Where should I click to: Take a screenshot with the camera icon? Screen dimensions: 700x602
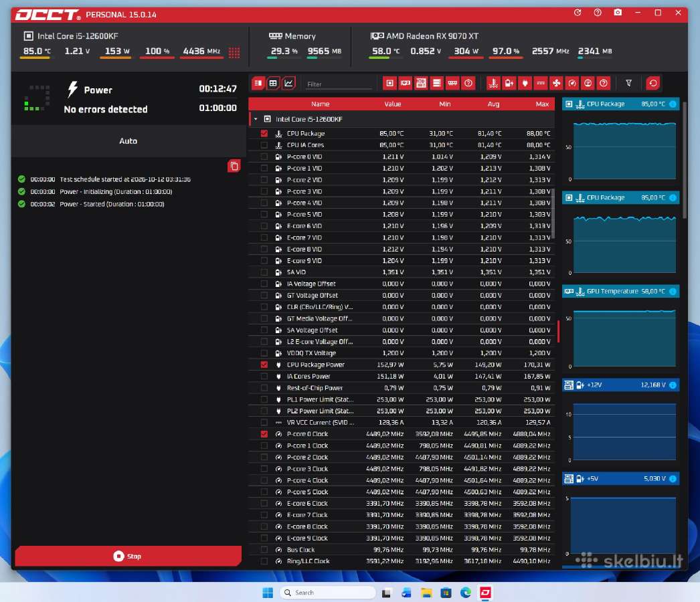pyautogui.click(x=618, y=13)
